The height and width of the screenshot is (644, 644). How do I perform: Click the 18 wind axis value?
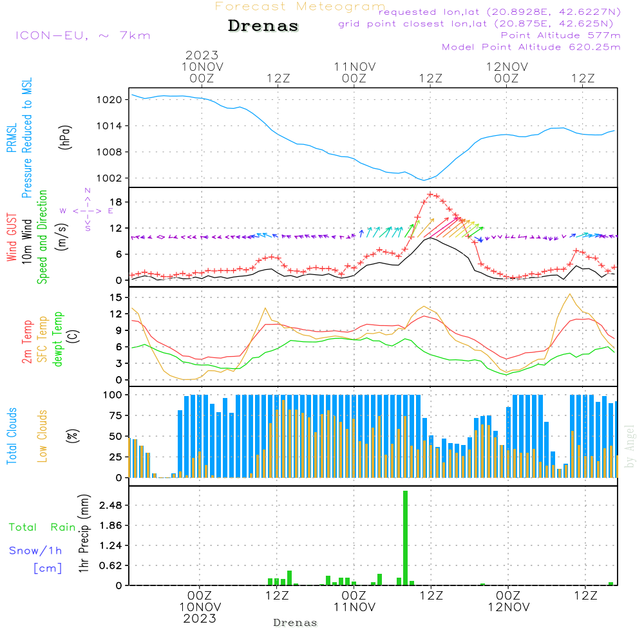[x=116, y=202]
